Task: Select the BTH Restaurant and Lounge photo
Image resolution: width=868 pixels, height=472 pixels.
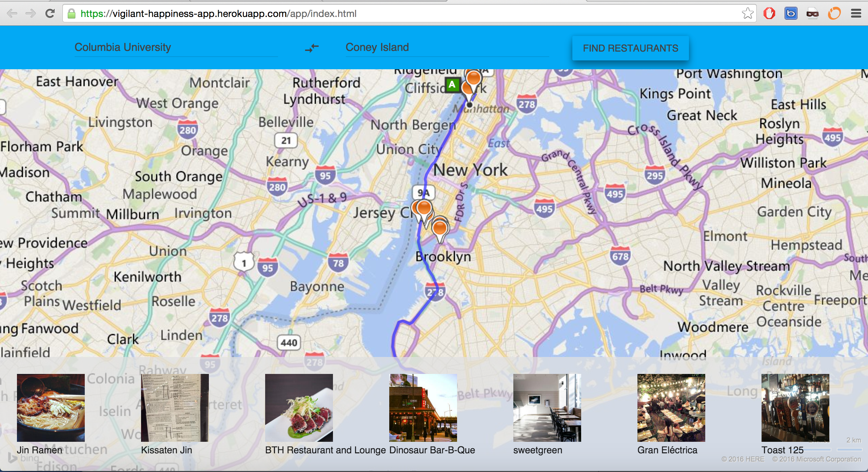Action: 299,408
